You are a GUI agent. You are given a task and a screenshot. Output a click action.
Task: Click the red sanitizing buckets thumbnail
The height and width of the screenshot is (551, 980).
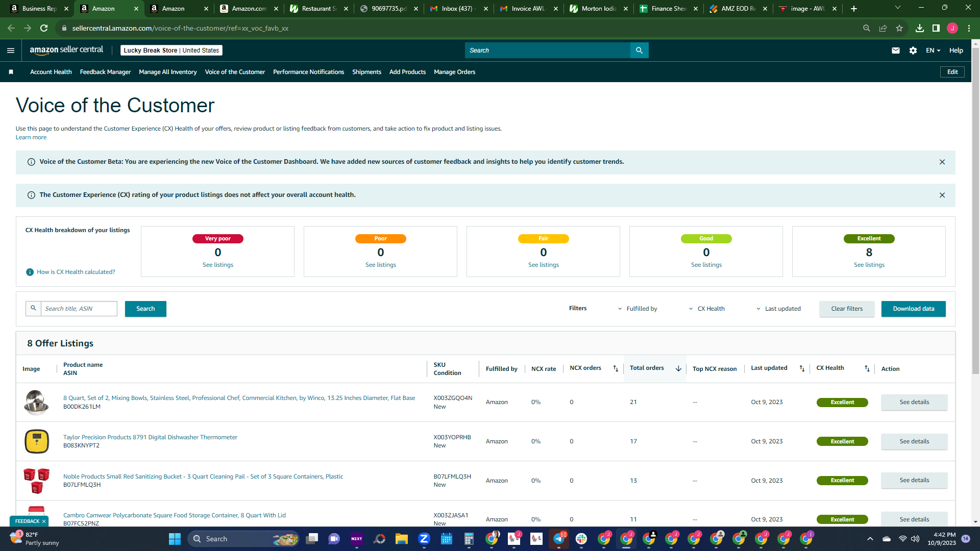37,481
